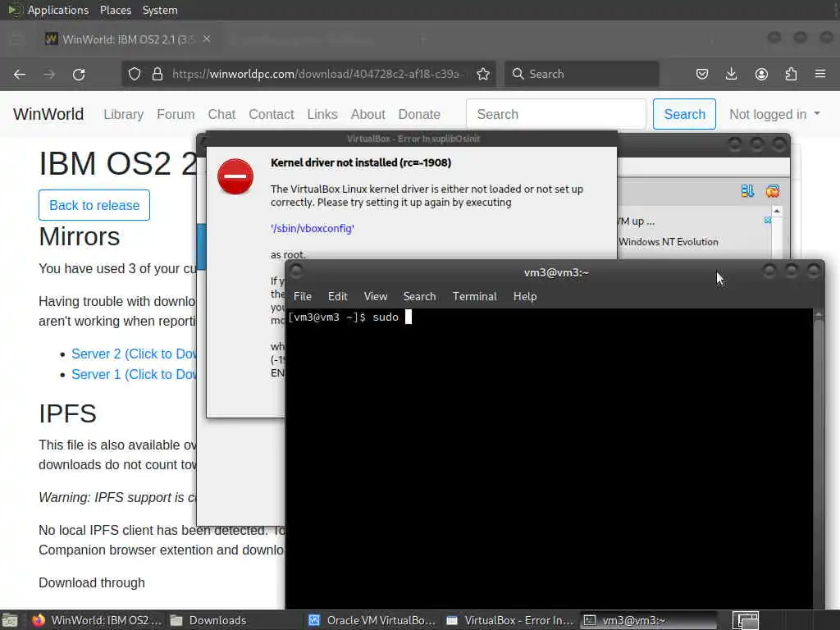Click the Firefox back arrow
The height and width of the screenshot is (630, 840).
pos(20,74)
